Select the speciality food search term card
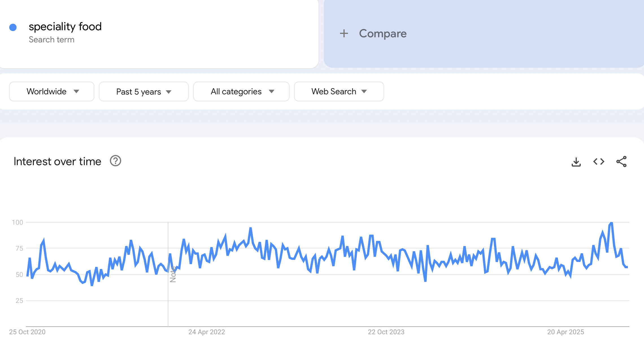Screen dimensions: 644x345 (x=66, y=26)
